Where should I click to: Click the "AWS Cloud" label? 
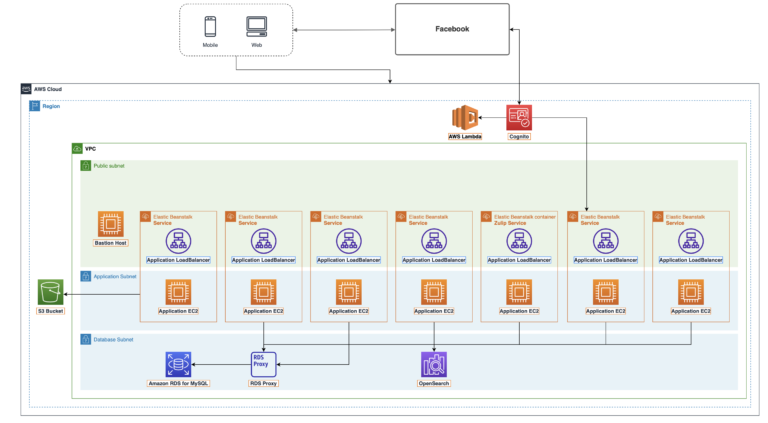click(x=48, y=89)
